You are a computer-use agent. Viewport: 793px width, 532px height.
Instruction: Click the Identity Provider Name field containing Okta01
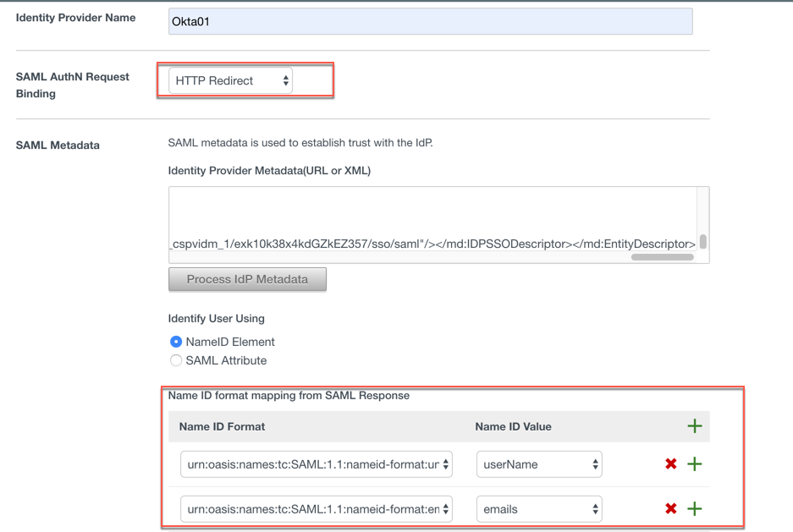click(x=430, y=22)
